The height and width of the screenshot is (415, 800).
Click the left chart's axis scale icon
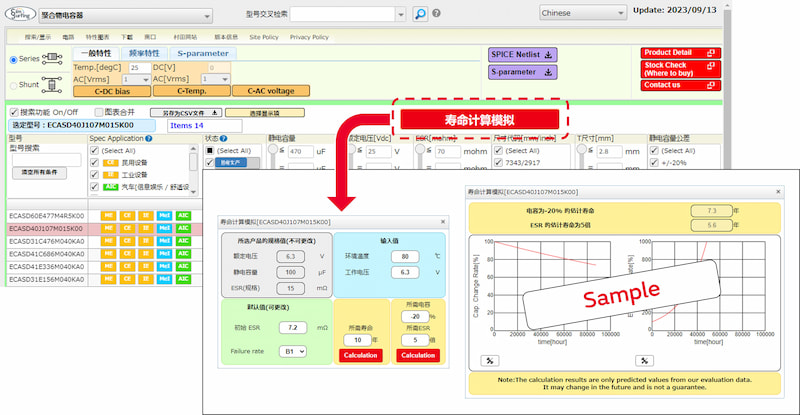tap(491, 359)
